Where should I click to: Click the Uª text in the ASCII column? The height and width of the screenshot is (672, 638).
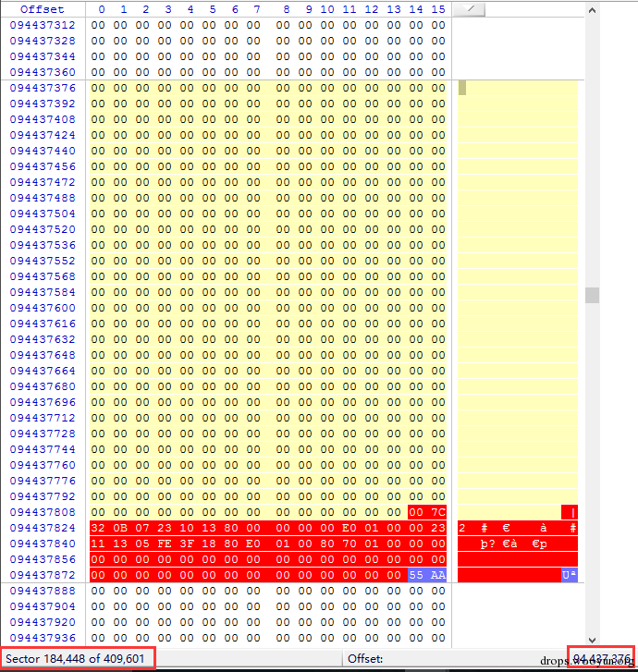tap(570, 575)
